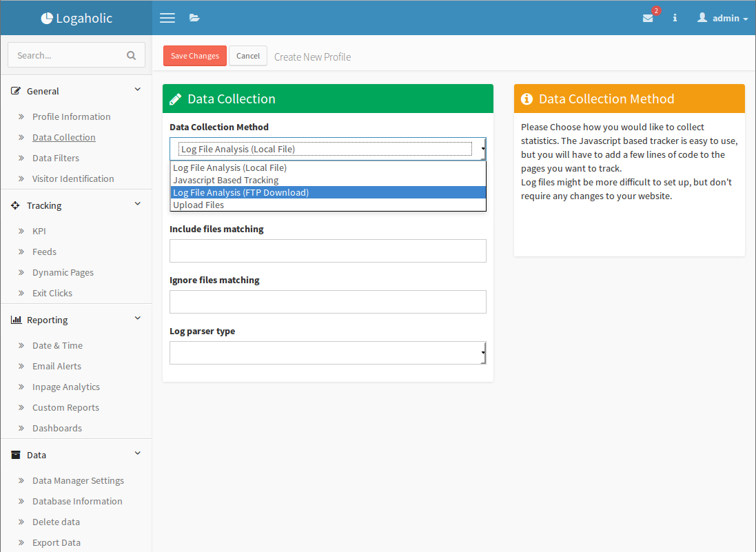Click the Logaholic pie chart logo

click(47, 19)
